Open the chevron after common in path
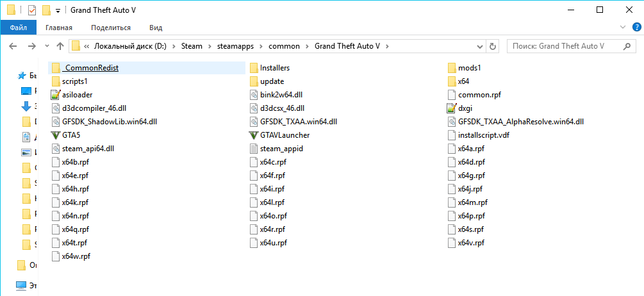644x296 pixels. 307,46
